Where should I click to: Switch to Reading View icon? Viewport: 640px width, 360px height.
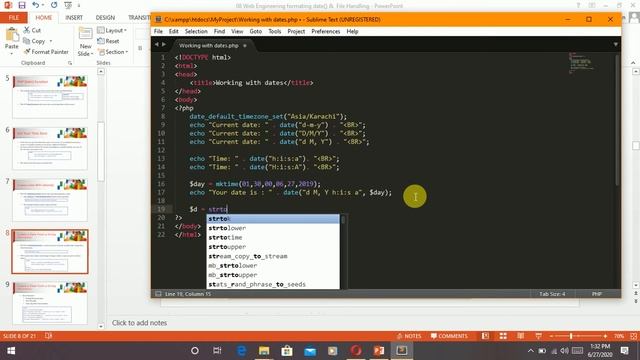(520, 336)
